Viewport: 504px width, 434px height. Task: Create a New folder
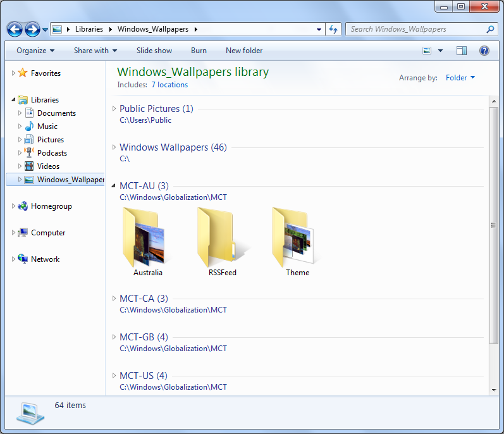point(244,51)
